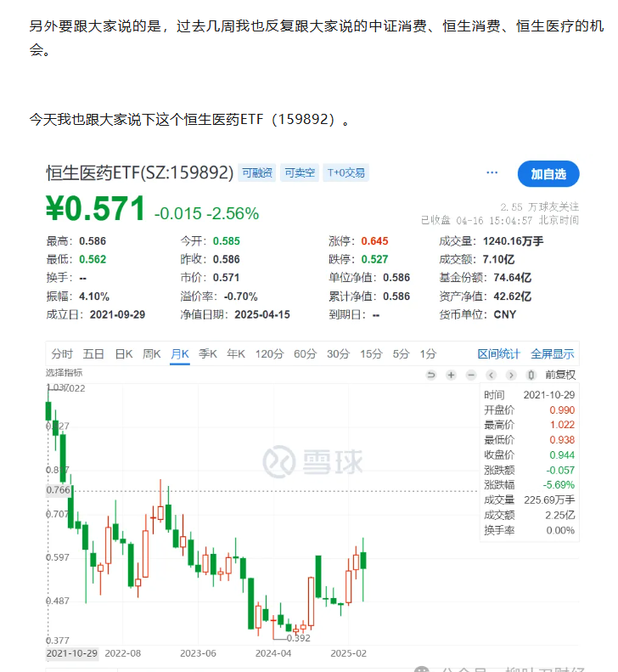Click the 全屏显示 link
Screen dimensions: 618x672
tap(553, 354)
